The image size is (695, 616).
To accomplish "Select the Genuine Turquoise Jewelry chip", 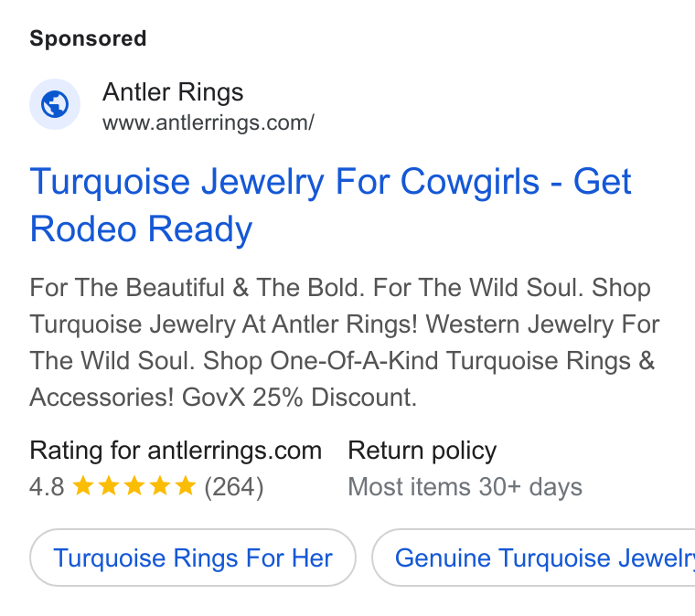I will [x=534, y=558].
